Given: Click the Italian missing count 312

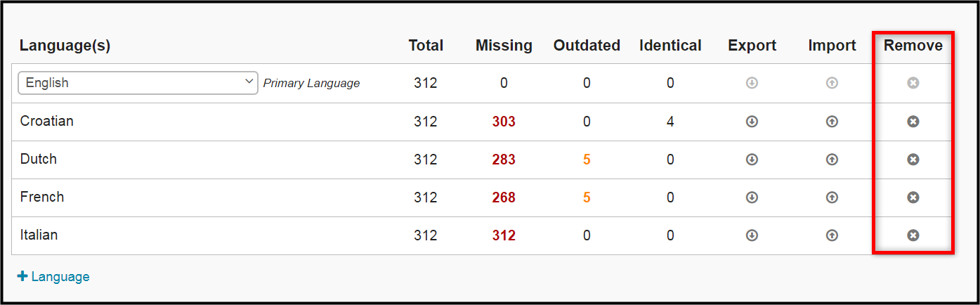Looking at the screenshot, I should pyautogui.click(x=504, y=235).
